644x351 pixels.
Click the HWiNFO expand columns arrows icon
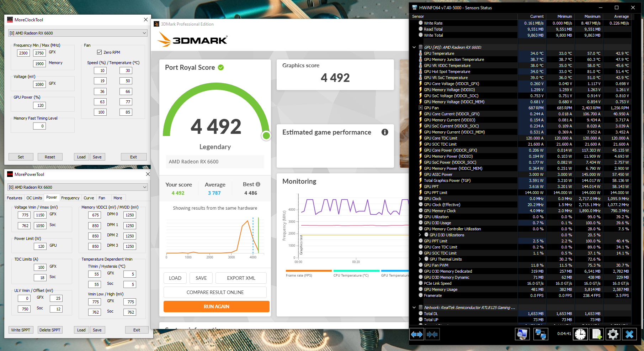pos(417,334)
